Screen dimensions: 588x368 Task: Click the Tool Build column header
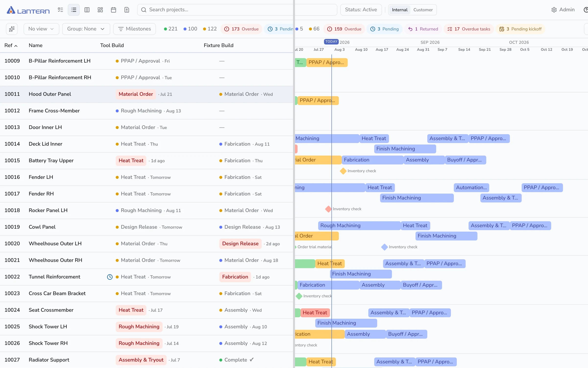(112, 45)
